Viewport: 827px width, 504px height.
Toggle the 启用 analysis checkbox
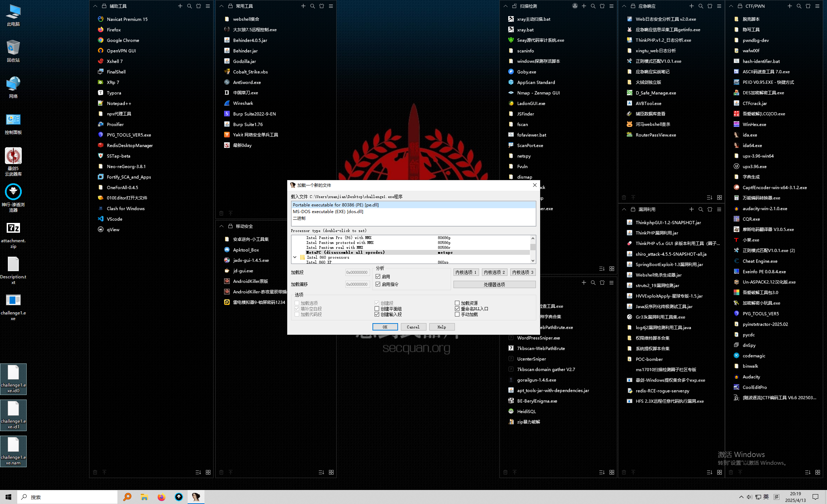tap(378, 277)
